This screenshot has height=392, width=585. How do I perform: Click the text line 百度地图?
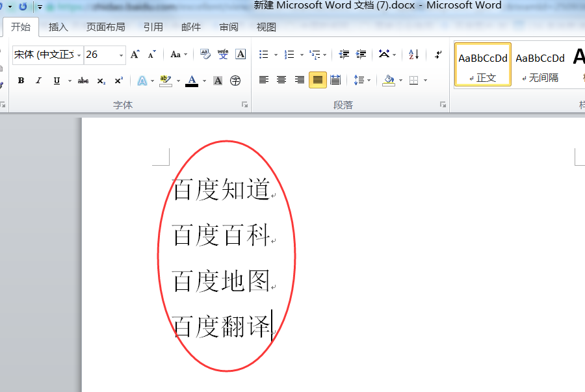click(221, 281)
